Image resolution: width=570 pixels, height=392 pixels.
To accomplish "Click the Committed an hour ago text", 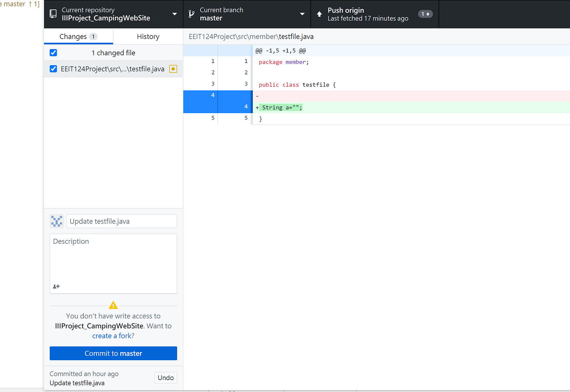I will [84, 374].
